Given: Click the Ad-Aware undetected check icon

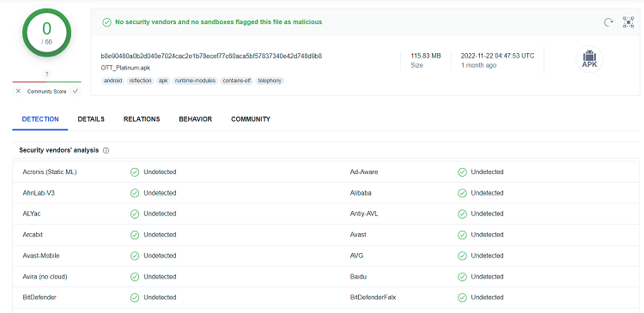Looking at the screenshot, I should (x=462, y=172).
